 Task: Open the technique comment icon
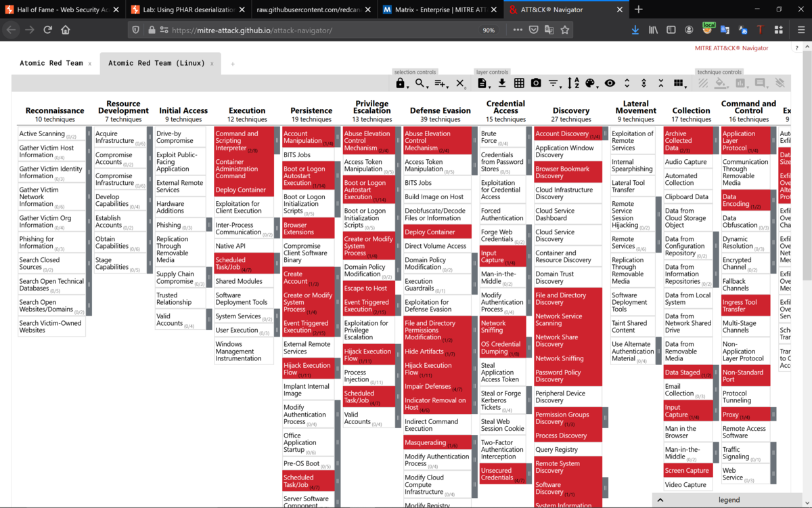(761, 83)
